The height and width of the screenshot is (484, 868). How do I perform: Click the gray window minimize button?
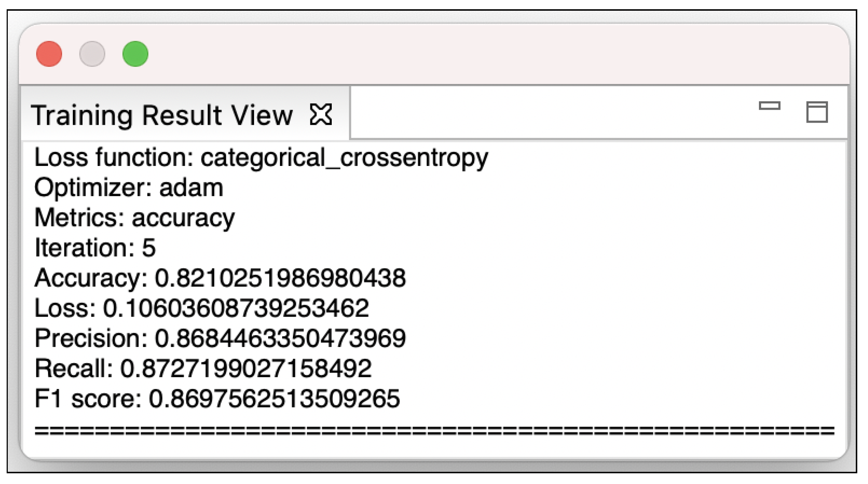point(92,54)
